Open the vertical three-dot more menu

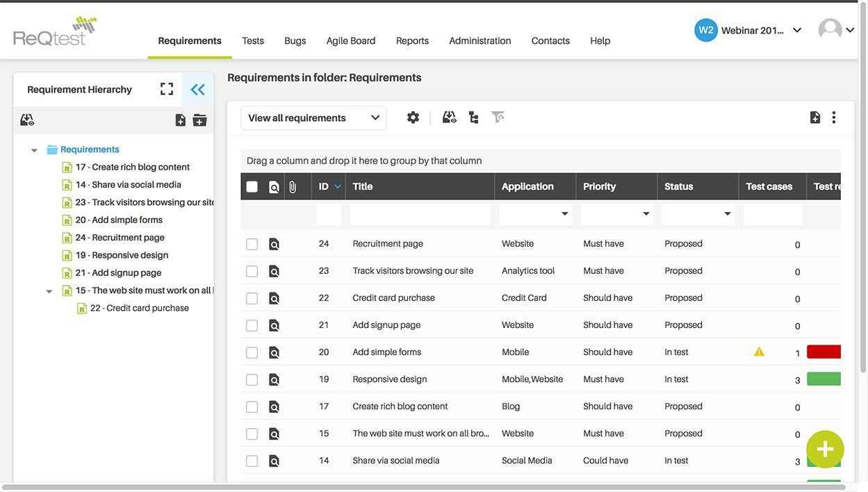(x=834, y=117)
